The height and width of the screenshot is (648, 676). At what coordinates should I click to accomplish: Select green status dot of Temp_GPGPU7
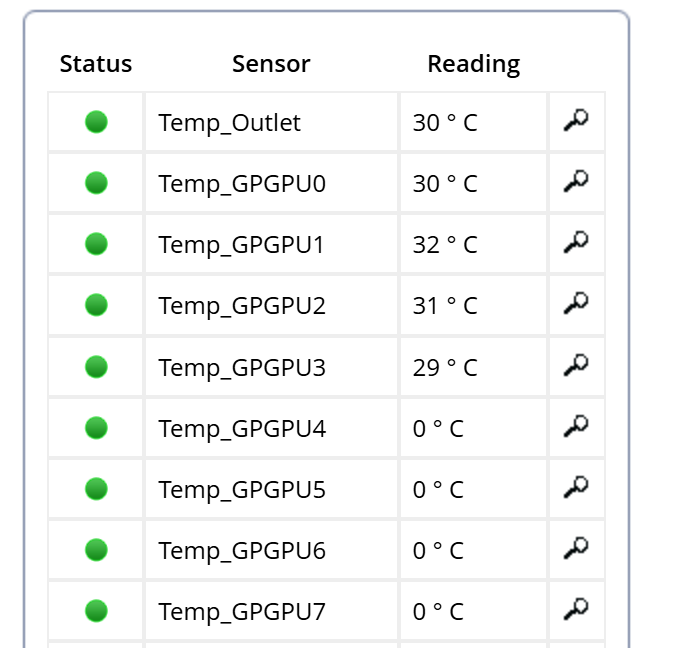click(96, 611)
